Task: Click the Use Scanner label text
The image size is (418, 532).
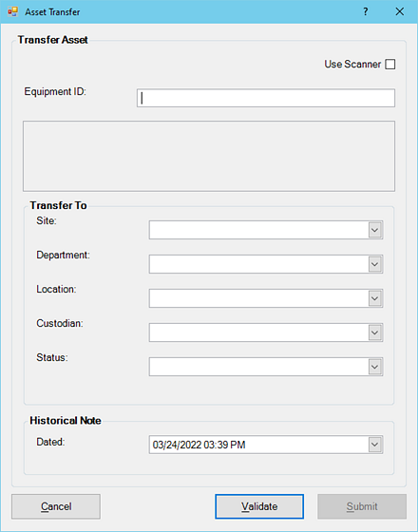Action: [x=352, y=65]
